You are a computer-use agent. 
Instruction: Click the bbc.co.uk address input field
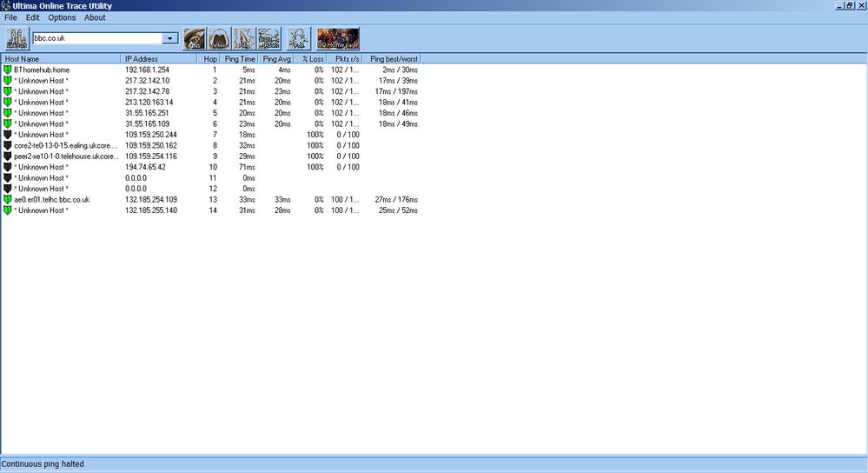97,38
